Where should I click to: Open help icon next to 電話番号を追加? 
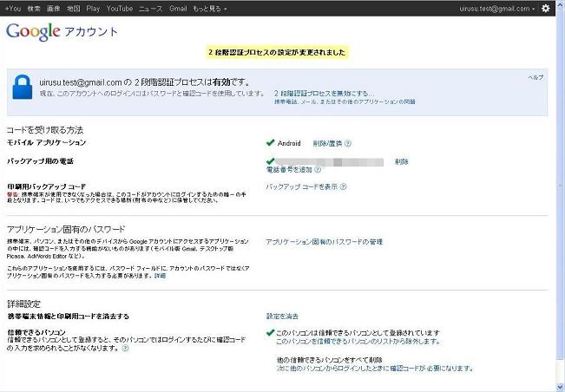coord(318,169)
